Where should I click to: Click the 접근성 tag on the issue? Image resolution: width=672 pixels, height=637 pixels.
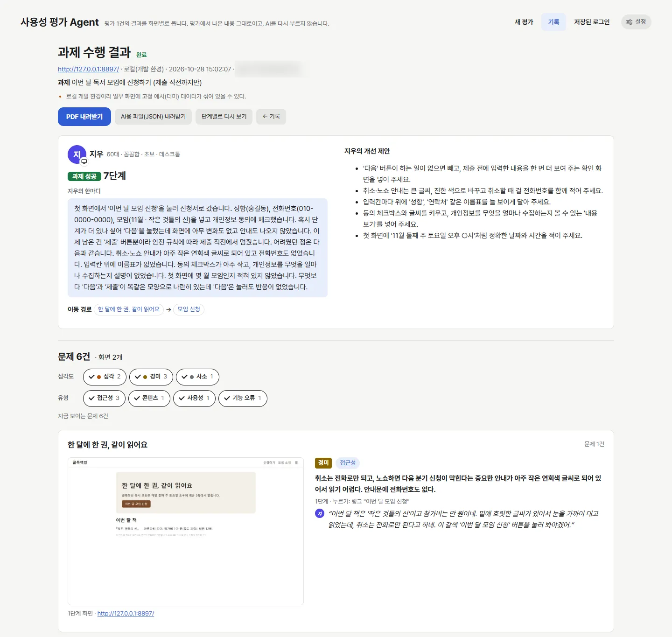tap(348, 463)
